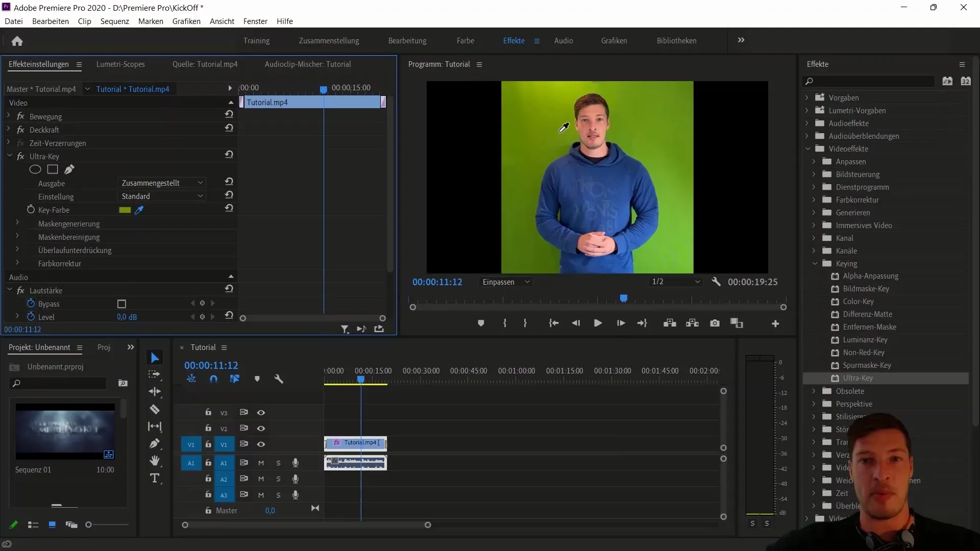Click the Extract button in Program monitor

pyautogui.click(x=692, y=323)
